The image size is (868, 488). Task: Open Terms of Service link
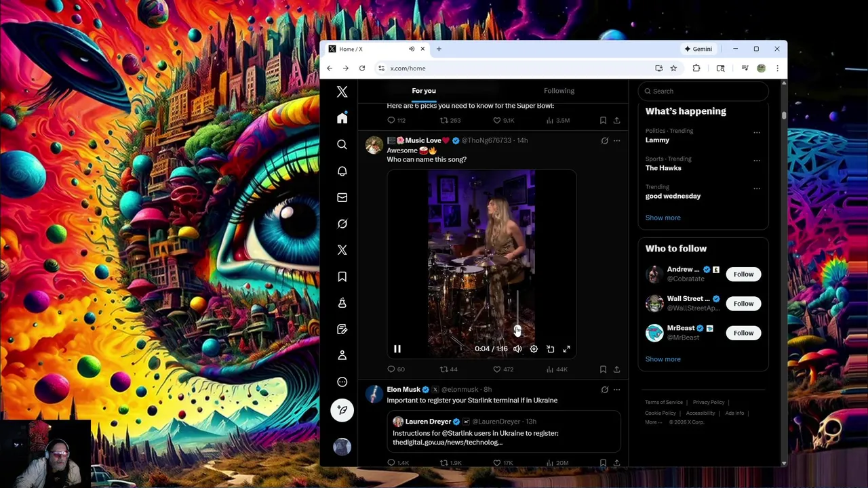click(x=663, y=403)
